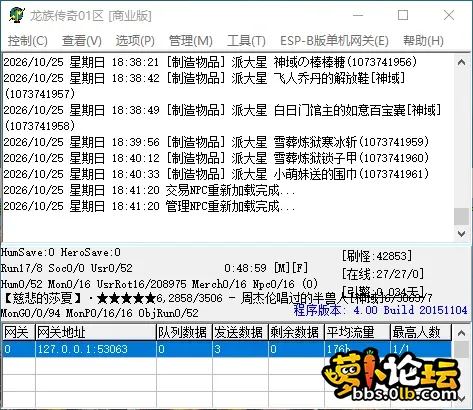Click the application icon in title bar
This screenshot has width=473, height=410.
tap(17, 15)
